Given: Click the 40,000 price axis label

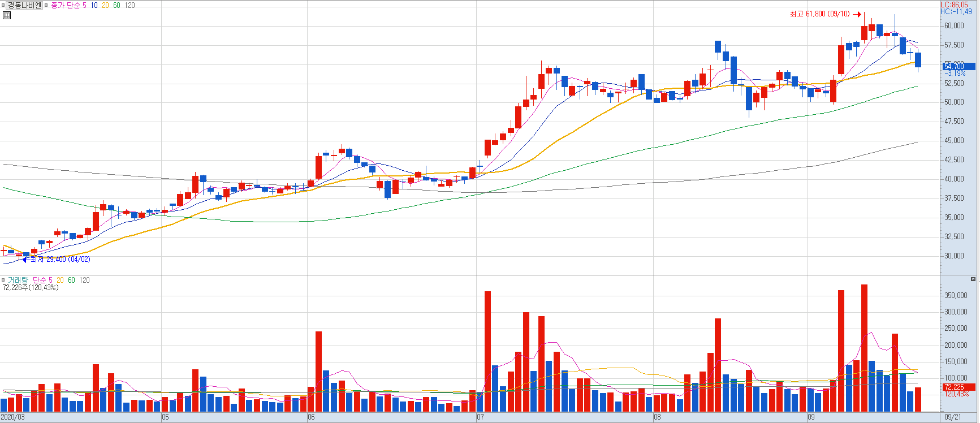Looking at the screenshot, I should 954,179.
